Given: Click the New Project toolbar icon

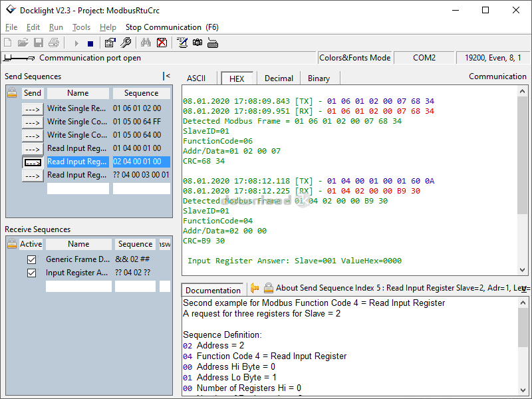Looking at the screenshot, I should pos(8,43).
